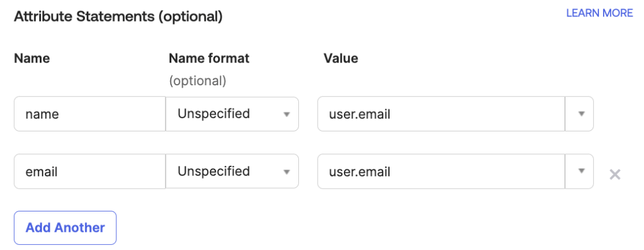Open value dropdown arrow in the name row

(x=581, y=114)
